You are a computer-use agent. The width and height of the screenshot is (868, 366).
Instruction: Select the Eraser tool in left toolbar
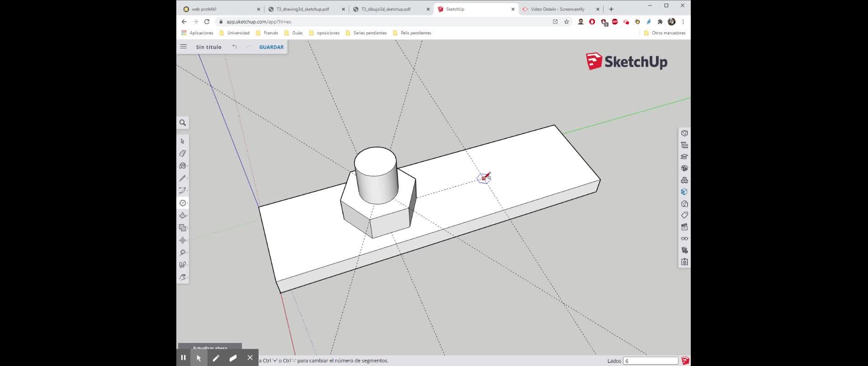coord(183,154)
